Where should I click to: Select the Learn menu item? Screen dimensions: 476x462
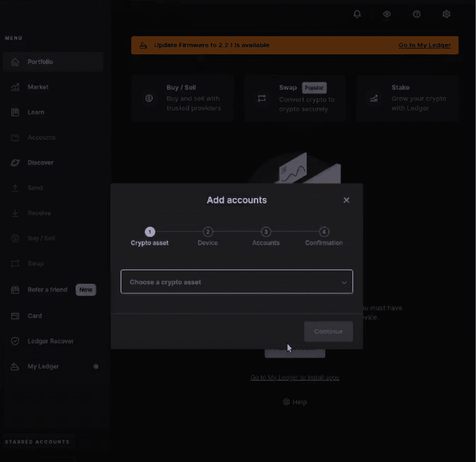click(x=36, y=112)
